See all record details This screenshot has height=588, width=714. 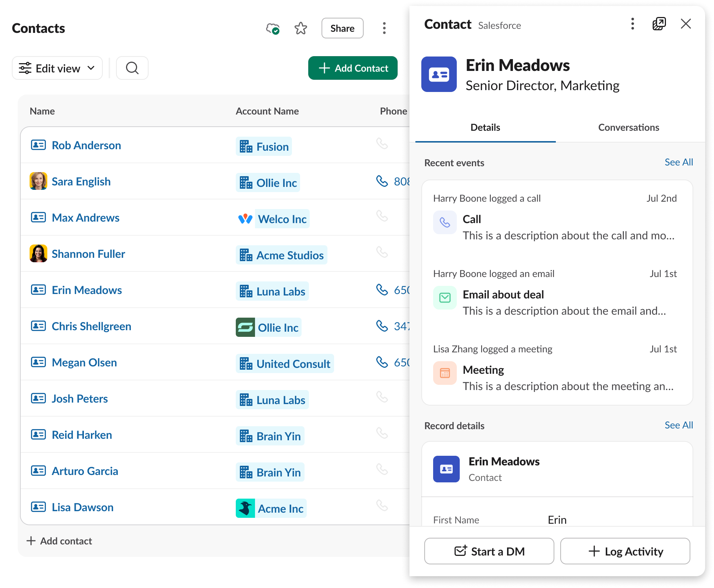point(679,425)
